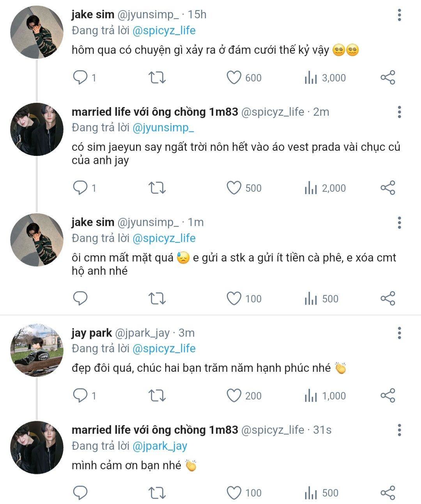View analytics showing 3,000 views
The height and width of the screenshot is (504, 421).
[311, 78]
